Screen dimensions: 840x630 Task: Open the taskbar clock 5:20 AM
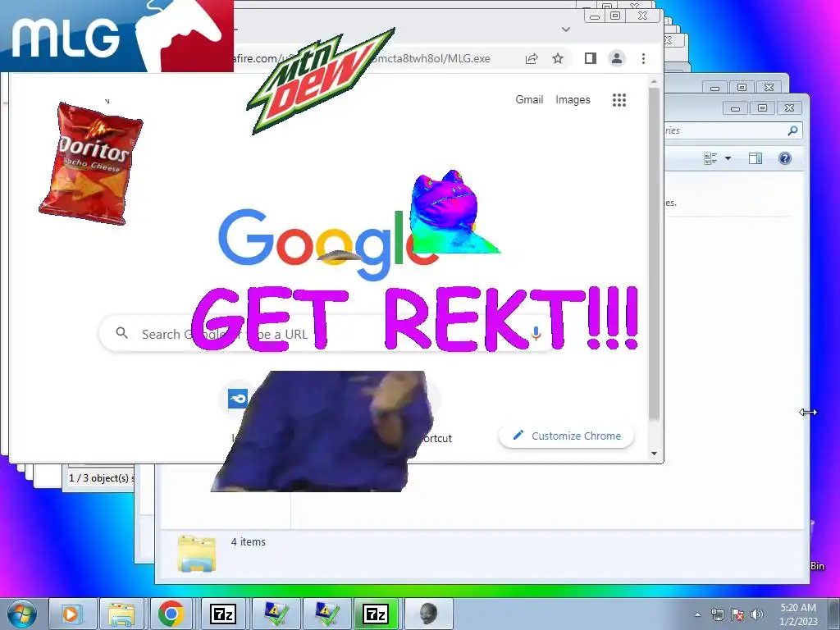coord(798,614)
